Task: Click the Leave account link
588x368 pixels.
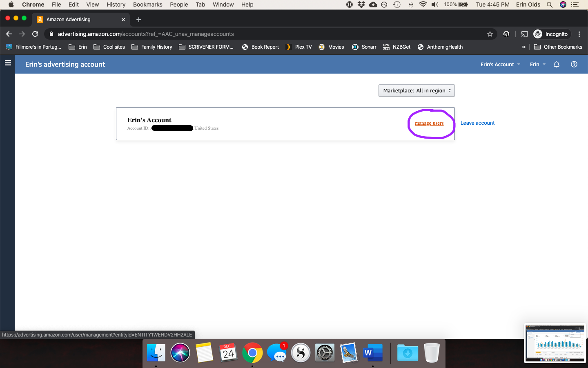Action: click(x=477, y=123)
